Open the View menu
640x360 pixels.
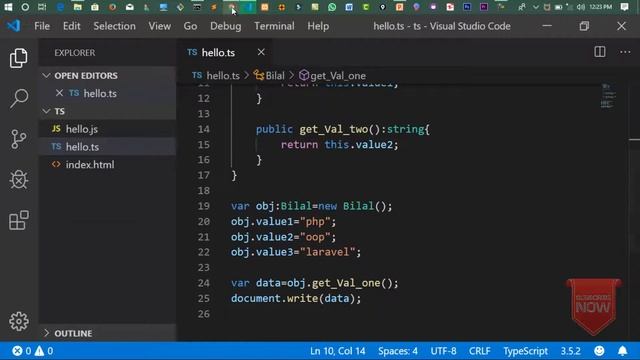coord(160,26)
